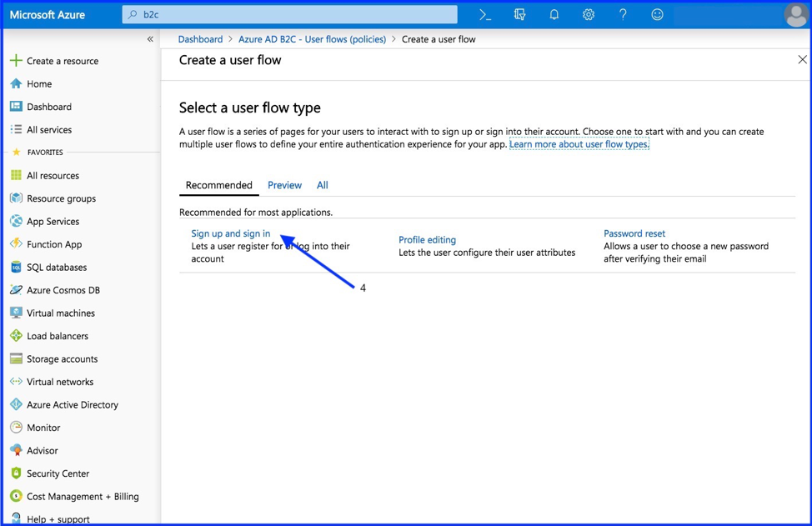The height and width of the screenshot is (526, 812).
Task: Switch to the Preview tab
Action: [x=285, y=185]
